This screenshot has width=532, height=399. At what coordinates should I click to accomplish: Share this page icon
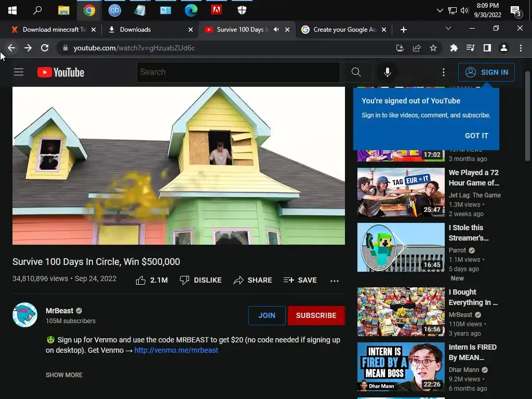417,48
